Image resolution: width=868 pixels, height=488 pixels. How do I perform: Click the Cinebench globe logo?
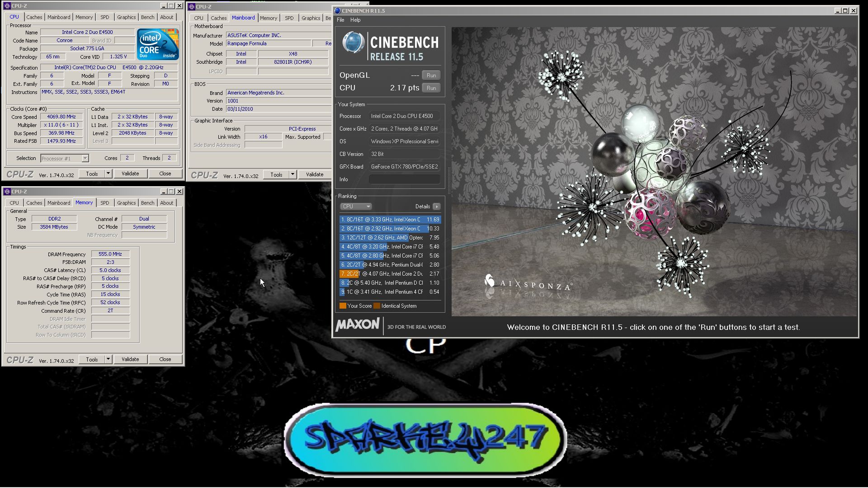353,43
